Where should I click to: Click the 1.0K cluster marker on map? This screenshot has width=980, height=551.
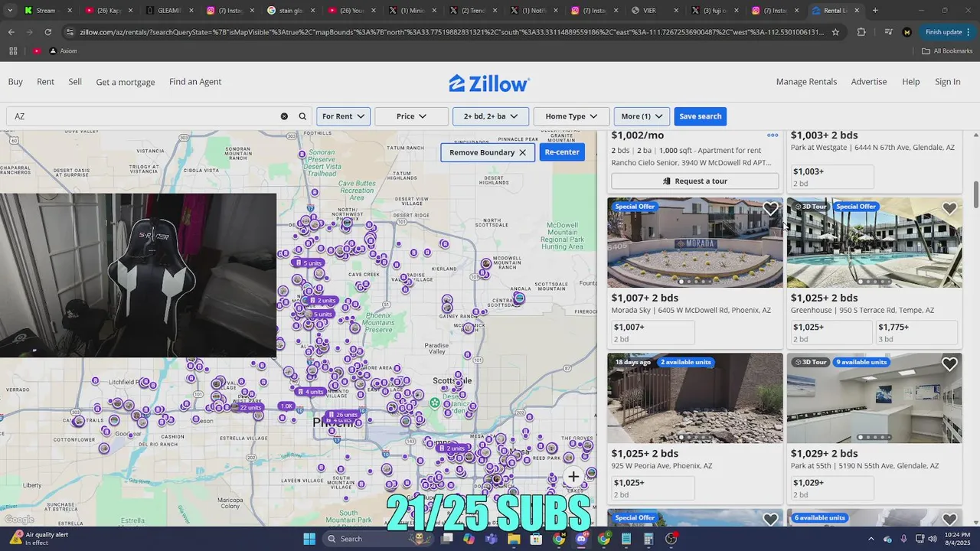pyautogui.click(x=286, y=406)
